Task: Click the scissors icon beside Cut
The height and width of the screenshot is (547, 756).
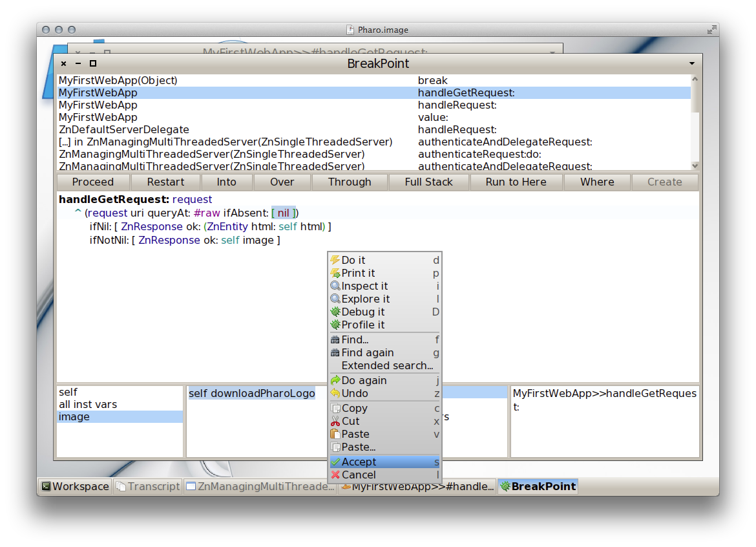Action: [335, 422]
